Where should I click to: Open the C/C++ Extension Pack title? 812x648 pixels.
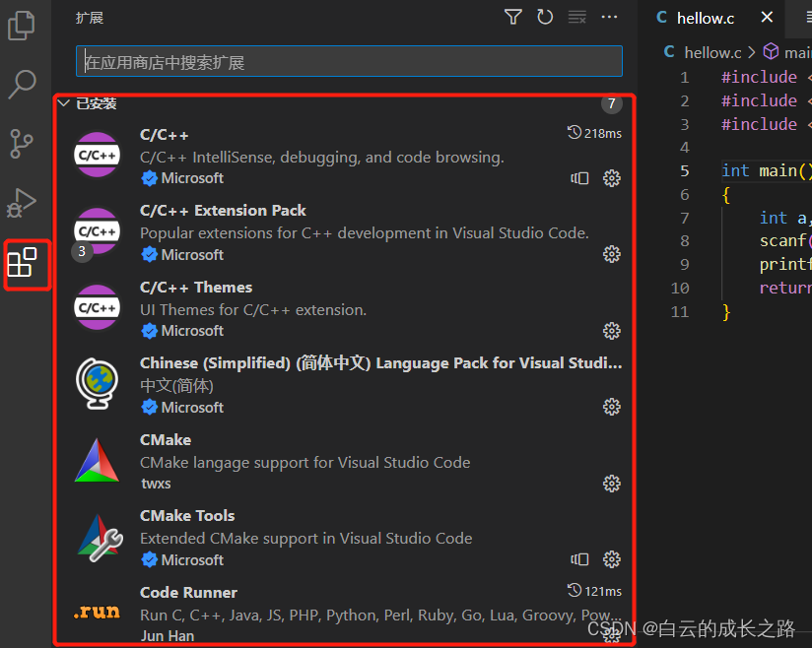223,211
